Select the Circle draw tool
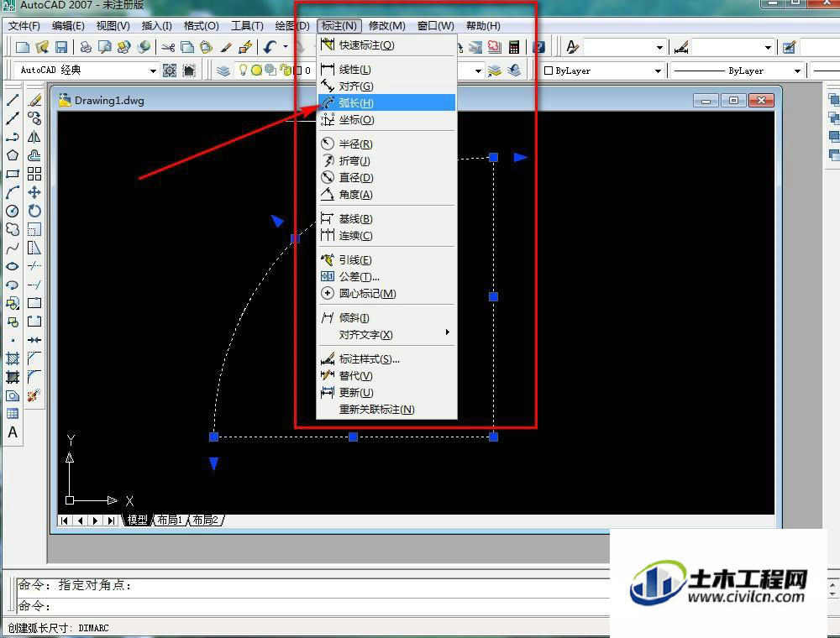The image size is (840, 638). coord(13,211)
